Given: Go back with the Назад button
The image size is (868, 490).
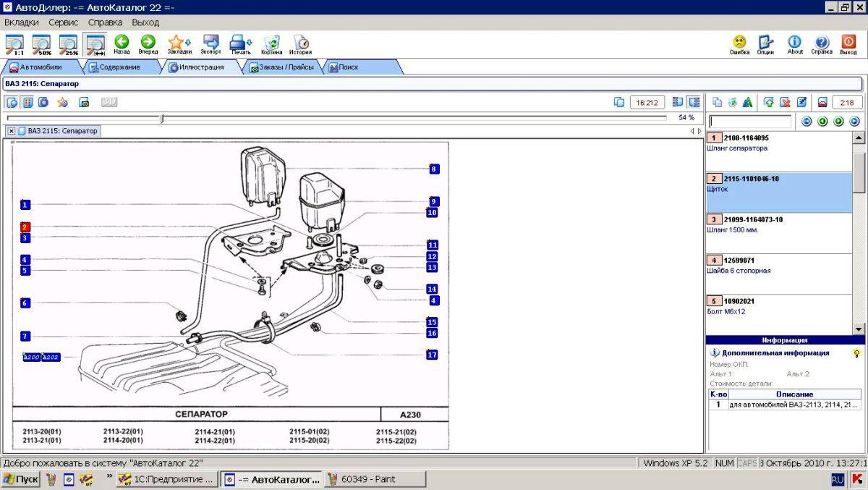Looking at the screenshot, I should (122, 44).
